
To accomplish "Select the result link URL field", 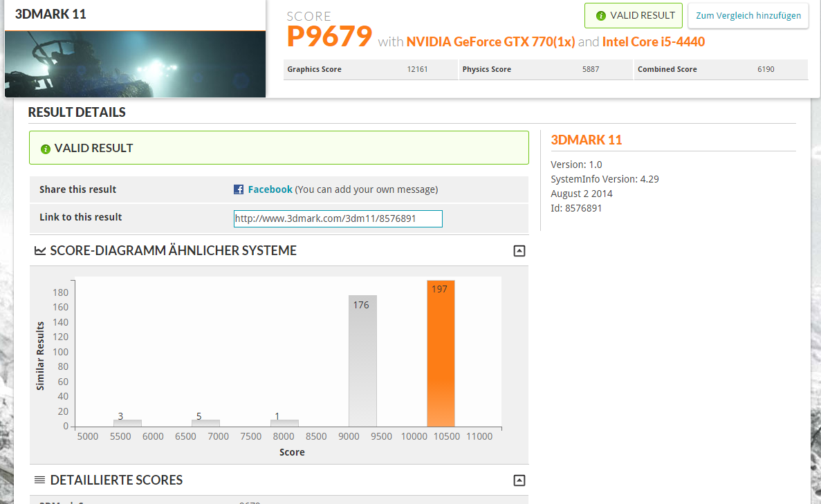I will coord(338,218).
